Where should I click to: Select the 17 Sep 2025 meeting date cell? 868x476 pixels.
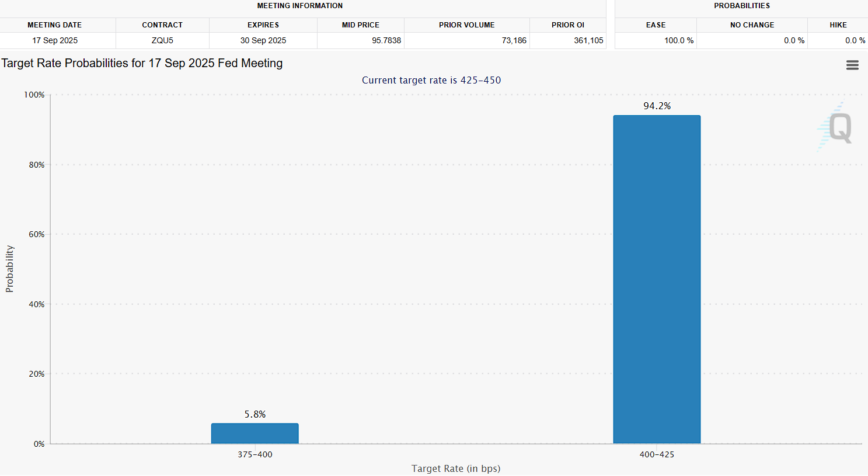tap(55, 40)
